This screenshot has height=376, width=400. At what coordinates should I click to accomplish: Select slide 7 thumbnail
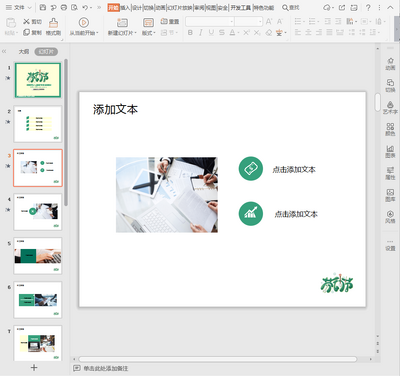(x=38, y=343)
